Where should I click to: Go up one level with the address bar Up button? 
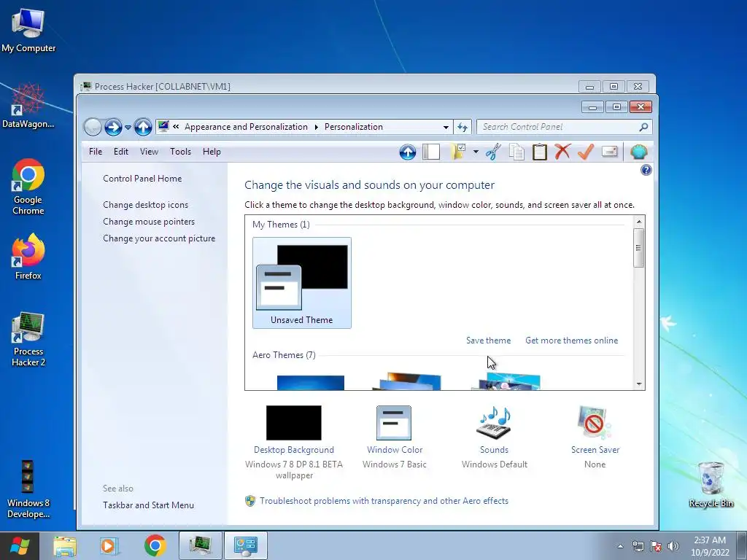[x=143, y=127]
